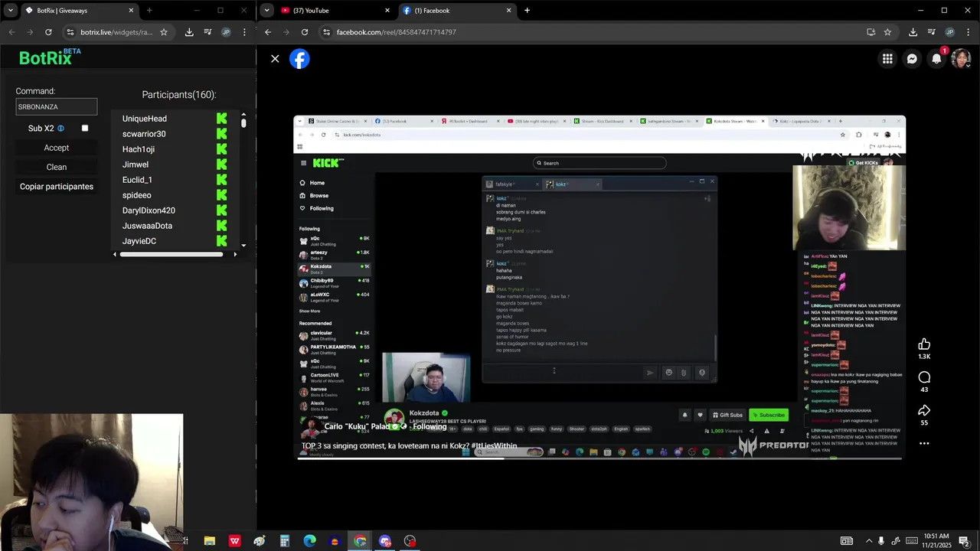980x551 pixels.
Task: Close the Facebook reel viewer with X
Action: 275,59
